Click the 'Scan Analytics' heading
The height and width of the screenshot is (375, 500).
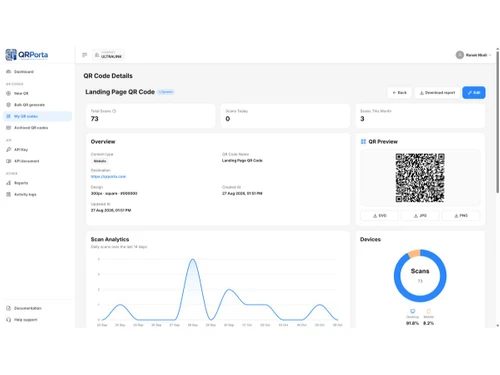[x=110, y=239]
